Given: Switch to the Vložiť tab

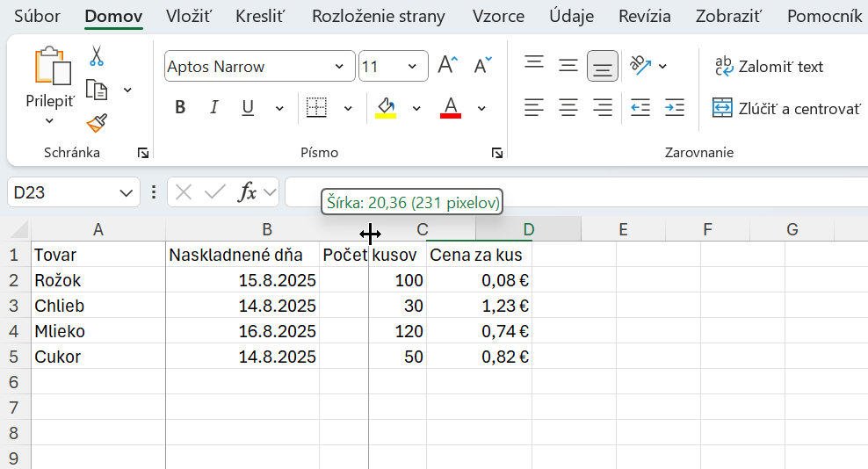Looking at the screenshot, I should [x=189, y=16].
